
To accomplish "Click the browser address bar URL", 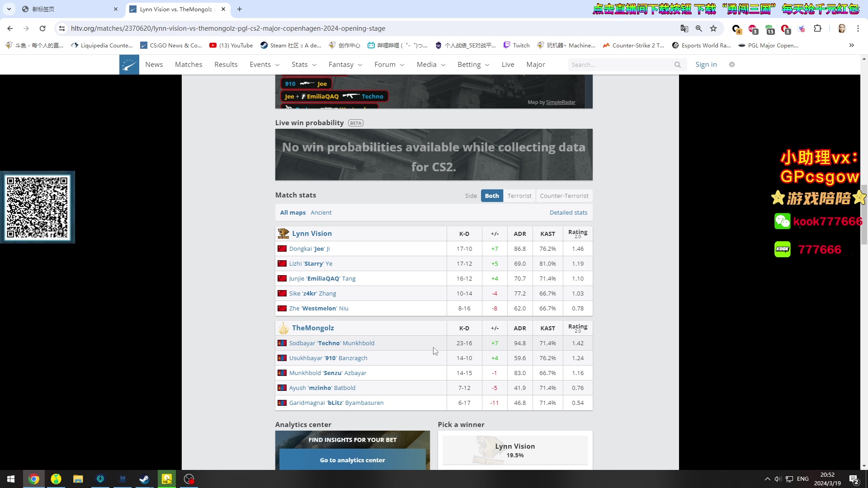I will tap(228, 28).
